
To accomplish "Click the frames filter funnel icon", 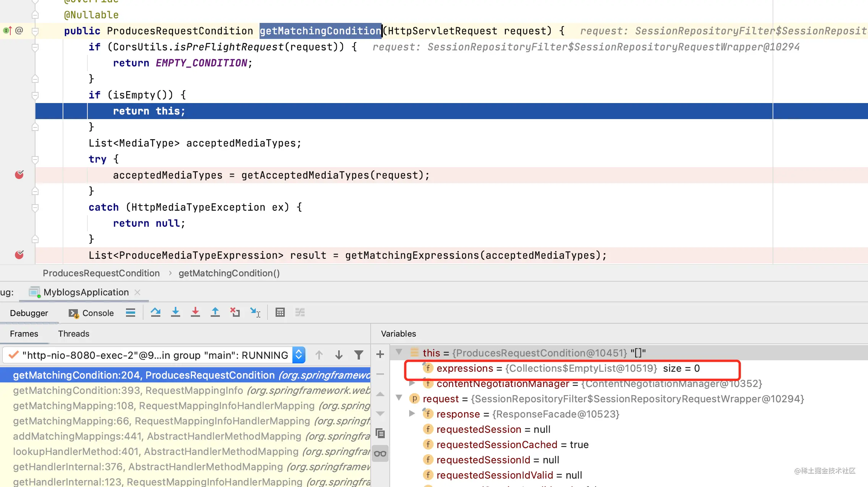I will (x=359, y=355).
